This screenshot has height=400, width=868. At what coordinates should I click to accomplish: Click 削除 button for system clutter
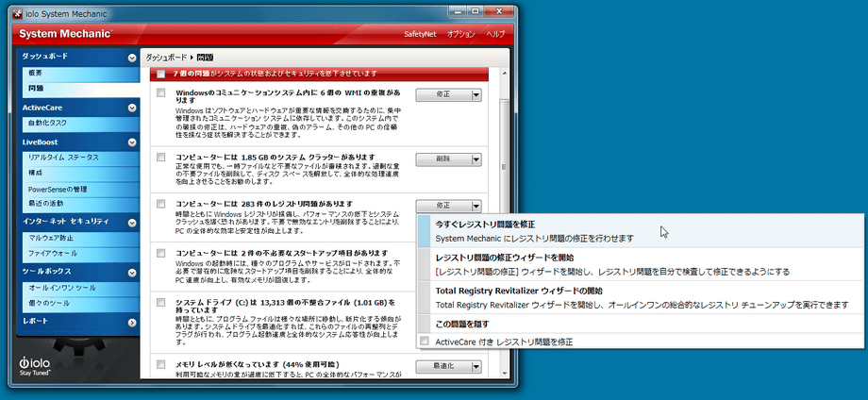[x=442, y=159]
